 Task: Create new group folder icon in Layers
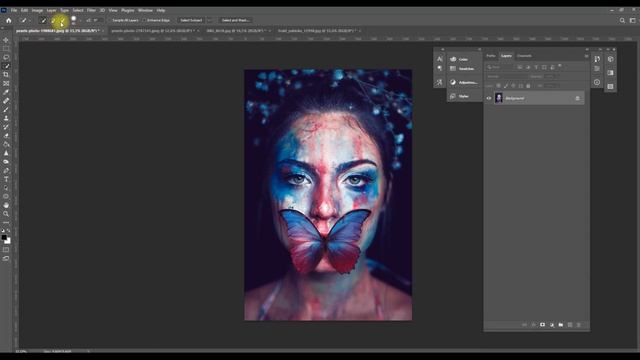561,325
